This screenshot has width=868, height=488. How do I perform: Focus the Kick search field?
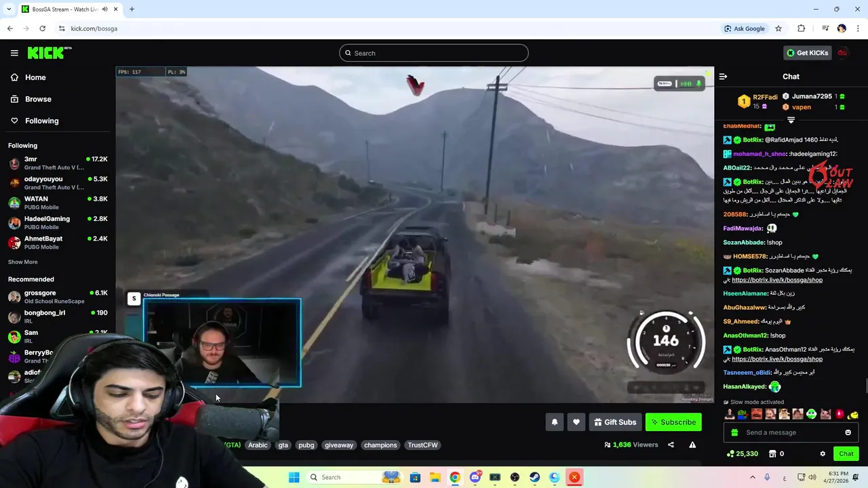tap(434, 53)
